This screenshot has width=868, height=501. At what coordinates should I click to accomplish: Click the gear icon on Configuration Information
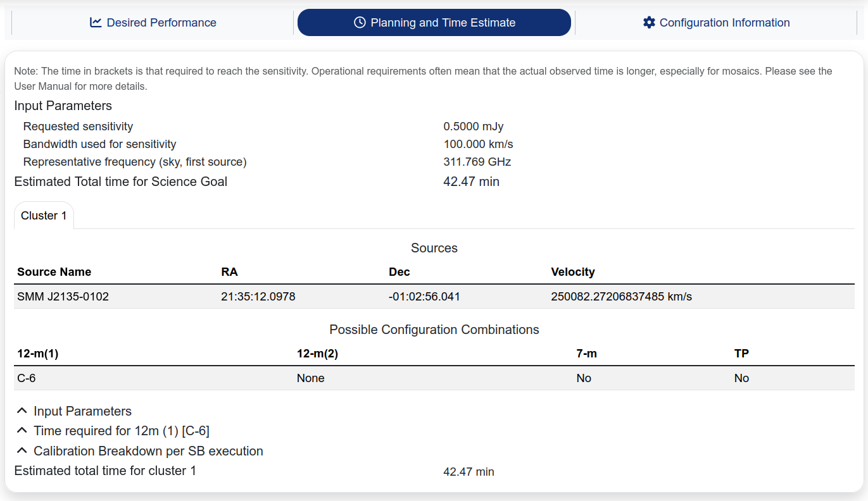click(649, 23)
